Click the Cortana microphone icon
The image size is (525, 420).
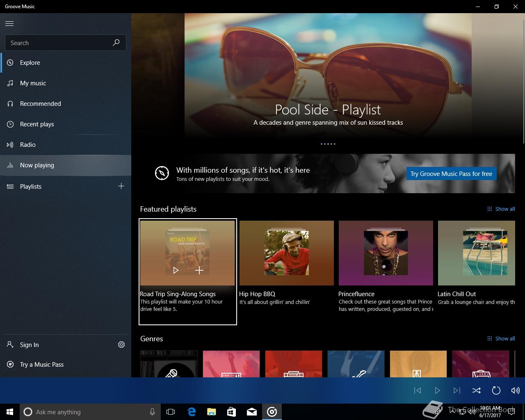click(152, 412)
